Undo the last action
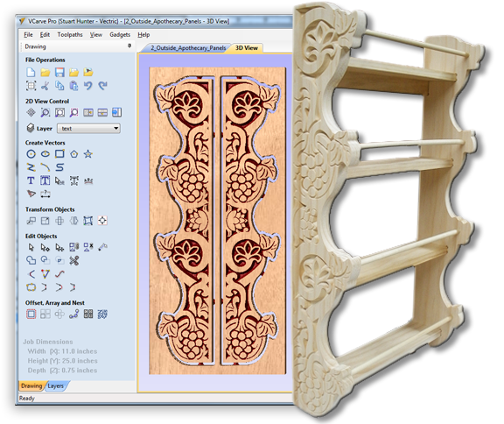The width and height of the screenshot is (504, 424). [88, 86]
